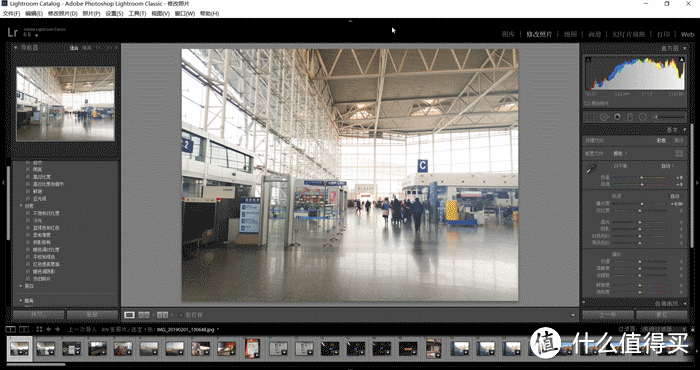Expand the 黑白 preset group

[21, 286]
